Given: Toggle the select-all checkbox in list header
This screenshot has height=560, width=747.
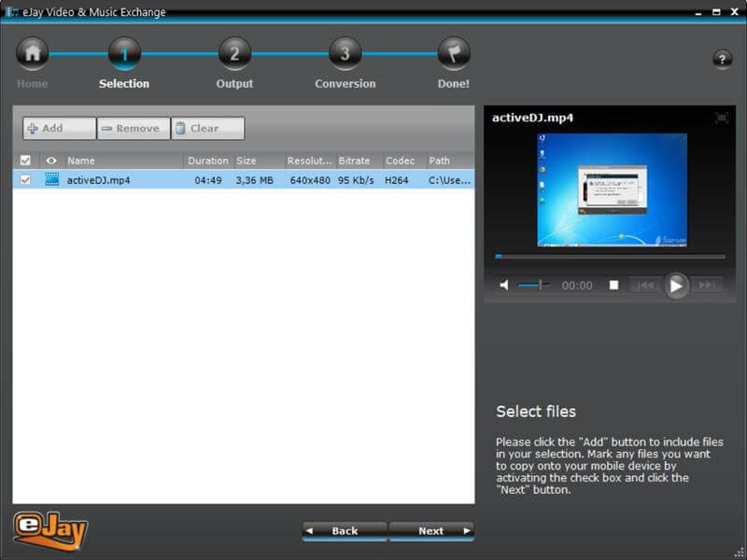Looking at the screenshot, I should pyautogui.click(x=25, y=160).
